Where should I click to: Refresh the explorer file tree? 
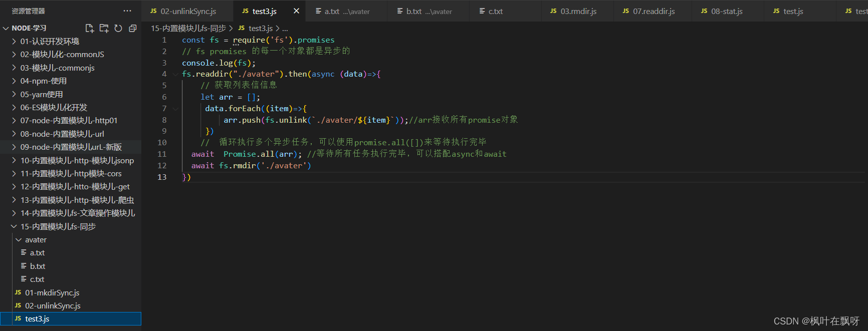point(118,28)
